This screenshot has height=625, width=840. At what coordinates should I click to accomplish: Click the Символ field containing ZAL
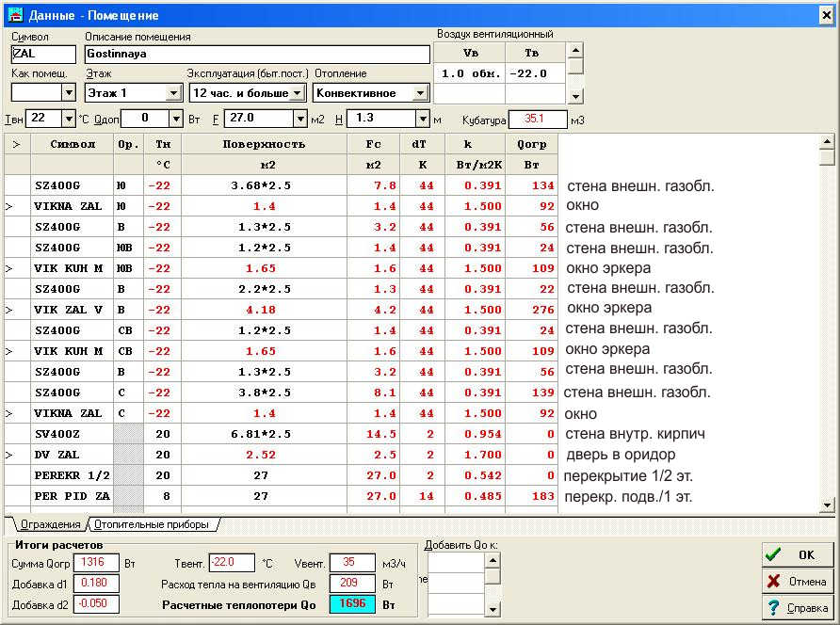43,55
